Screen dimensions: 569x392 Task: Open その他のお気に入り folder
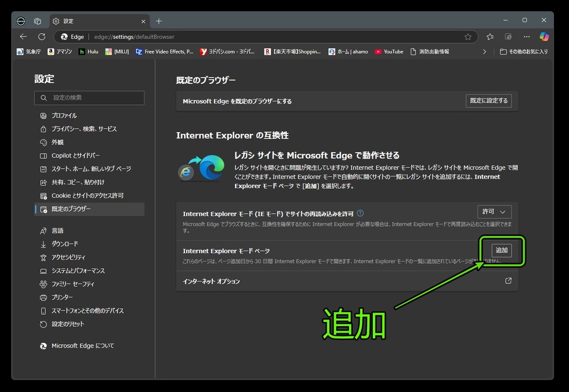pos(523,52)
